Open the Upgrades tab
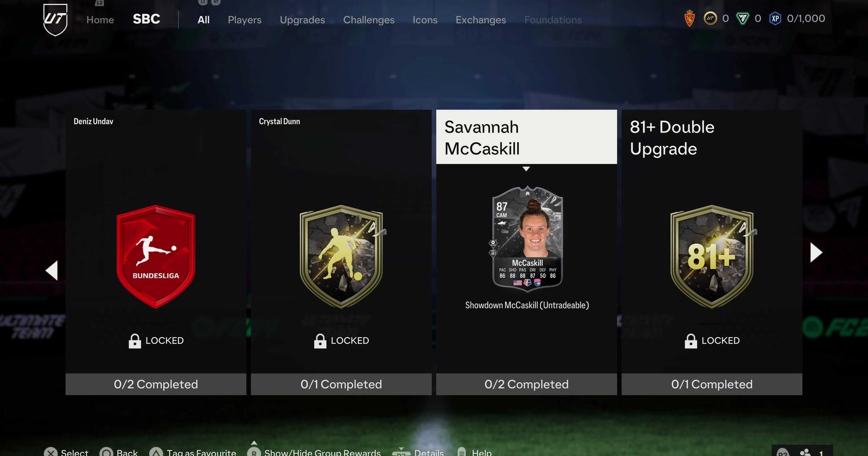 pos(302,20)
